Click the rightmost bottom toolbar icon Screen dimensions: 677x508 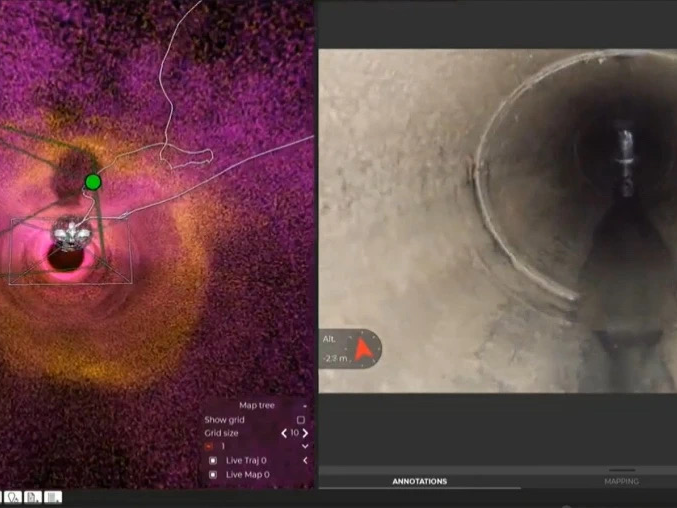tap(53, 497)
